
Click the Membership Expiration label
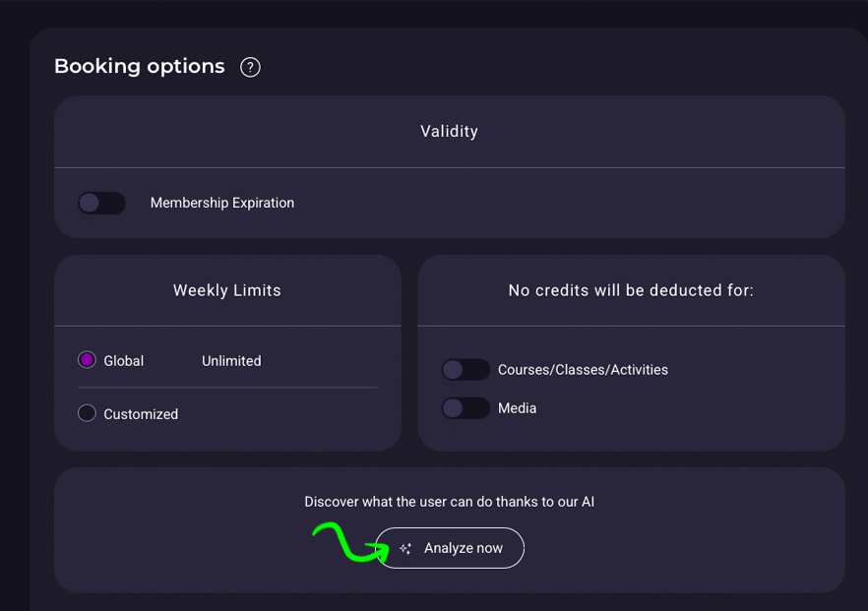click(221, 203)
